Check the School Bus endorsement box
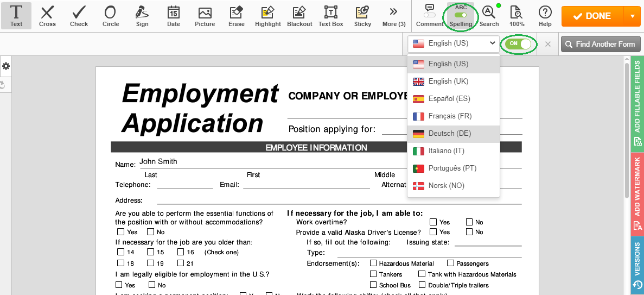Image resolution: width=644 pixels, height=295 pixels. pyautogui.click(x=373, y=285)
